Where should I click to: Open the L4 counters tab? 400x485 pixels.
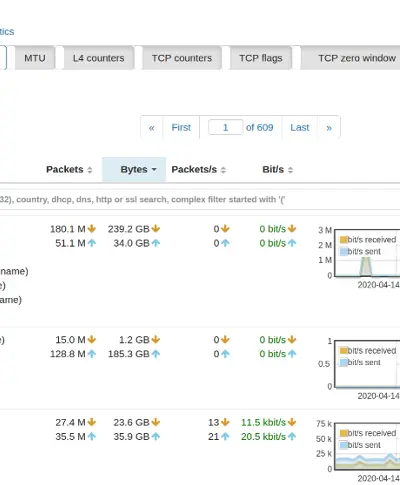pyautogui.click(x=99, y=58)
